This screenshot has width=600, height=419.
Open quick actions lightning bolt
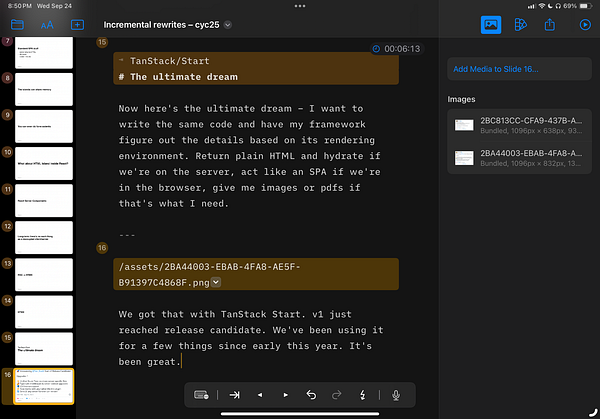(x=362, y=395)
